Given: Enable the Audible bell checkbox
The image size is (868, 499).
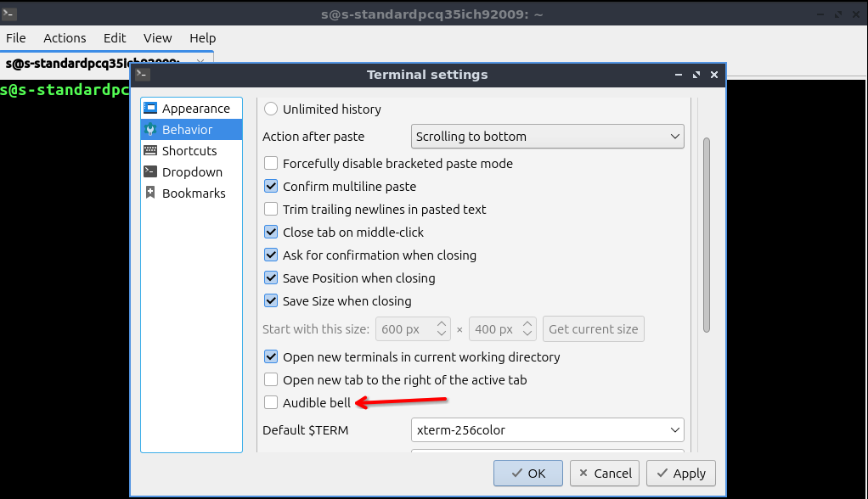Looking at the screenshot, I should pyautogui.click(x=271, y=402).
